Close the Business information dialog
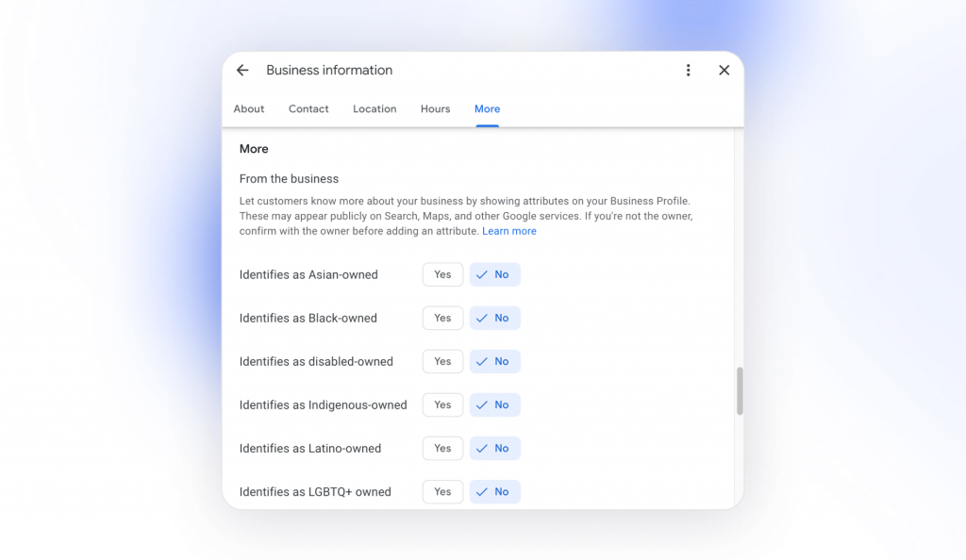 tap(724, 71)
